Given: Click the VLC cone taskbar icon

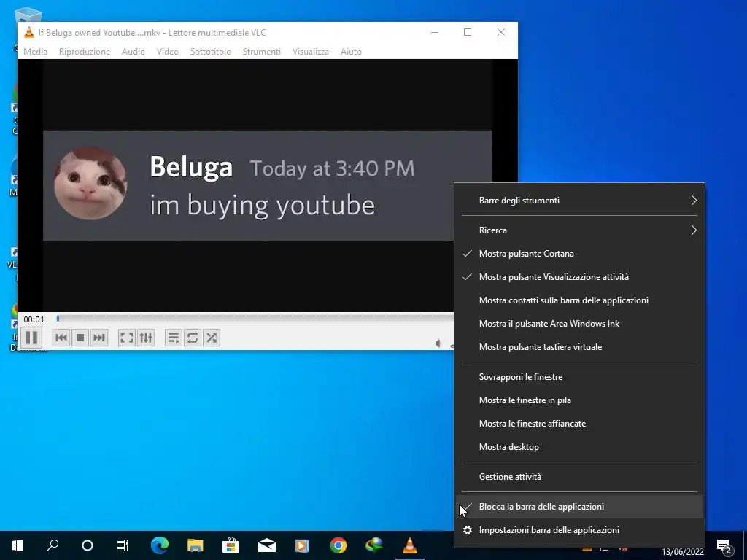Looking at the screenshot, I should [x=410, y=545].
